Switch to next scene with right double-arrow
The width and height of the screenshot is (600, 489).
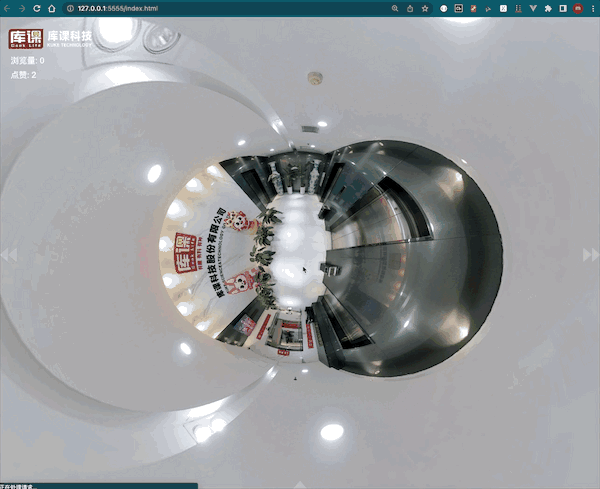(x=590, y=254)
